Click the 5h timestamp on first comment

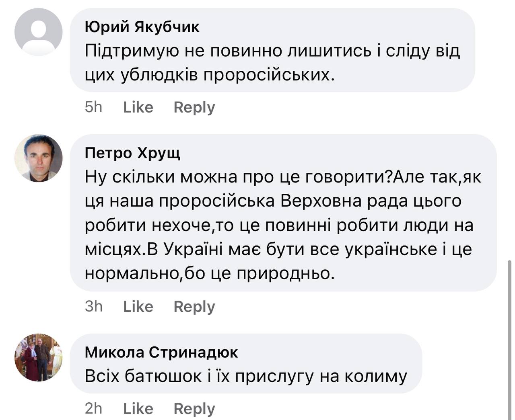(94, 107)
